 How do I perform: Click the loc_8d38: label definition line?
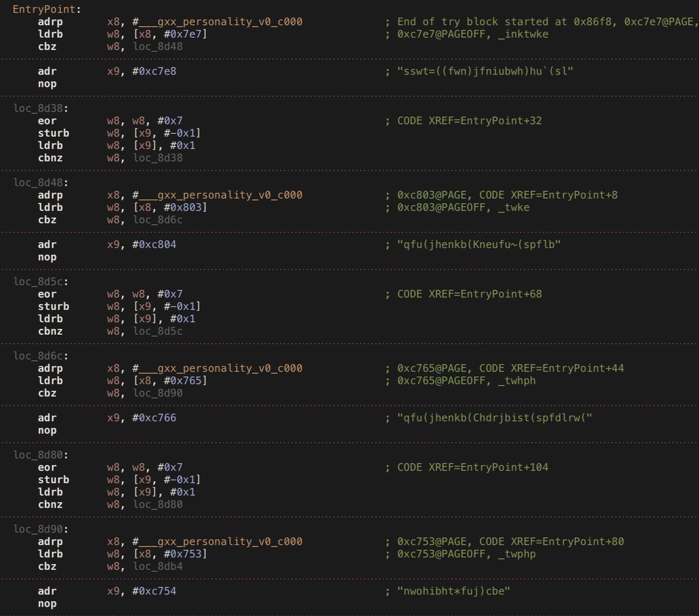point(41,108)
